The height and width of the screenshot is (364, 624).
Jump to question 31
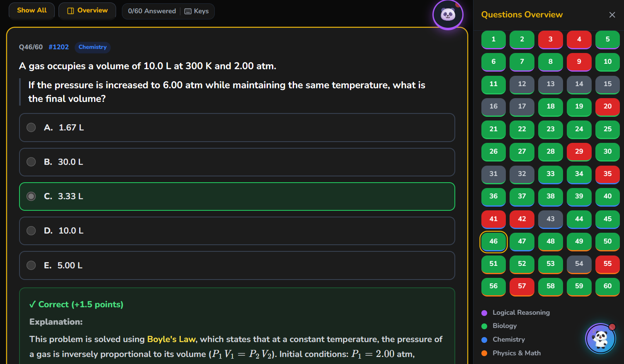pyautogui.click(x=493, y=174)
